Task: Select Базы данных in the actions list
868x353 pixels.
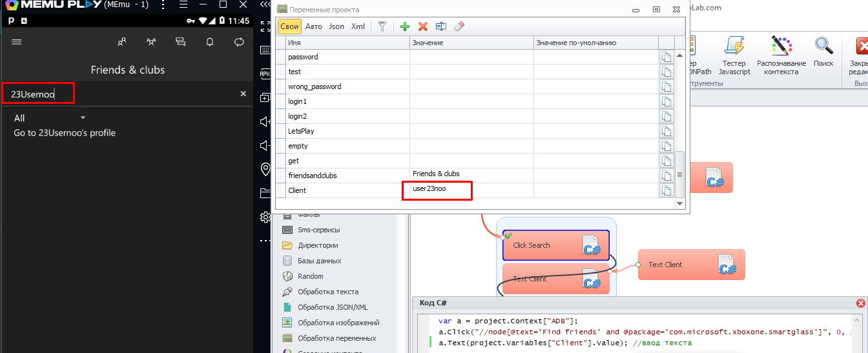Action: pyautogui.click(x=319, y=261)
